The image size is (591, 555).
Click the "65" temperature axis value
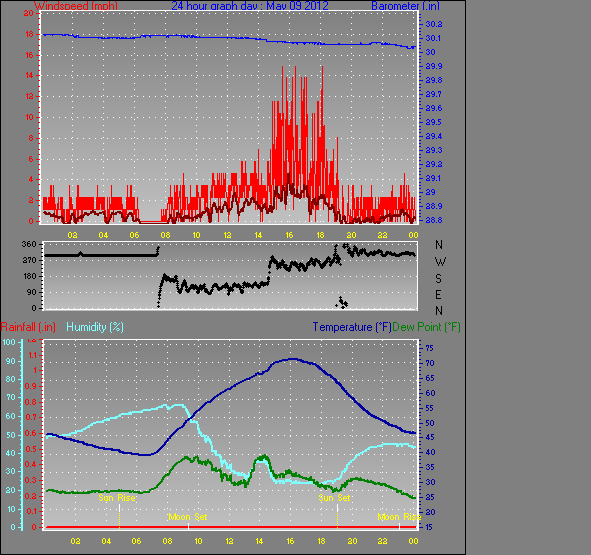(429, 378)
